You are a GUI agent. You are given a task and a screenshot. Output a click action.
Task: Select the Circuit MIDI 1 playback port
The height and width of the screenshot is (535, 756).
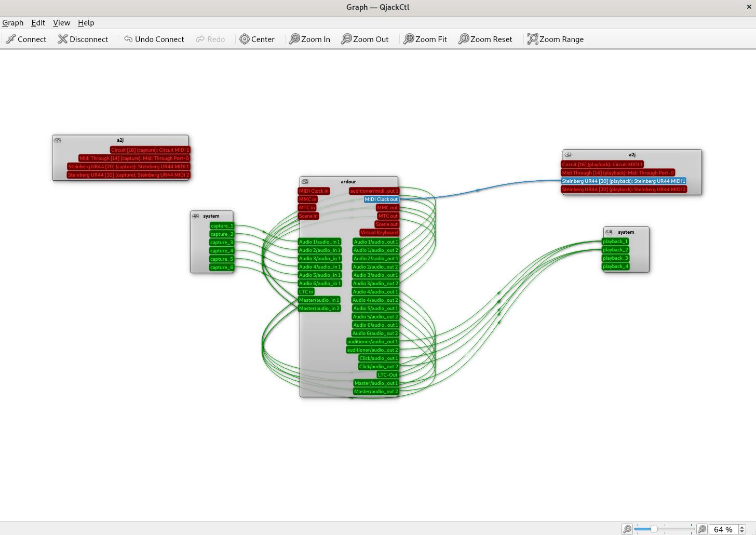[x=602, y=164]
